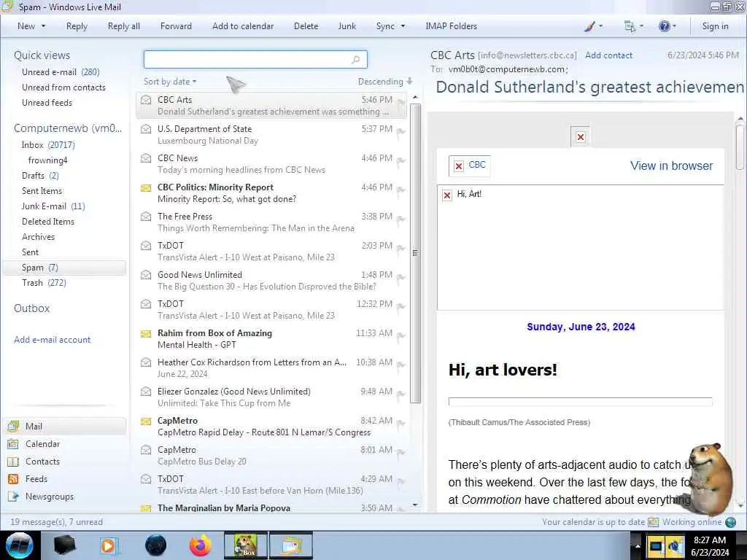This screenshot has width=747, height=560.
Task: Expand the Sync dropdown arrow
Action: pos(403,26)
